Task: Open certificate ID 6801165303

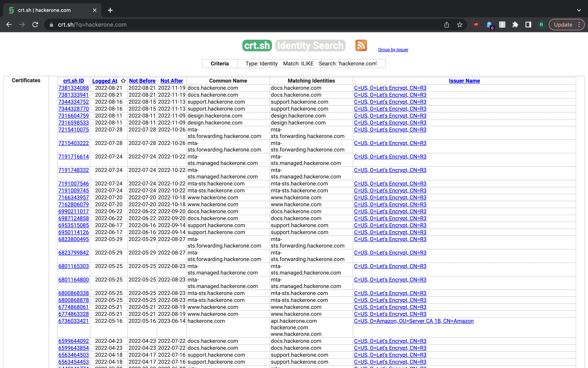Action: (74, 266)
